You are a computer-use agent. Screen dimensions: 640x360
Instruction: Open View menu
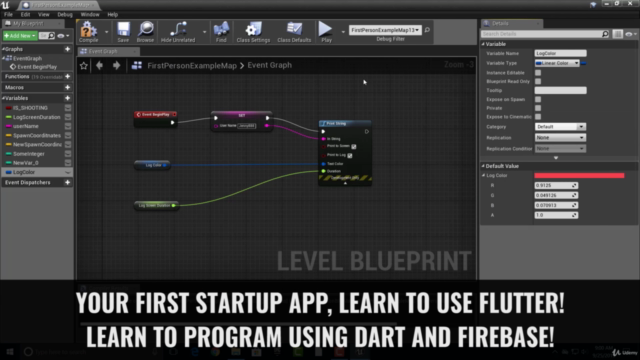tap(43, 14)
